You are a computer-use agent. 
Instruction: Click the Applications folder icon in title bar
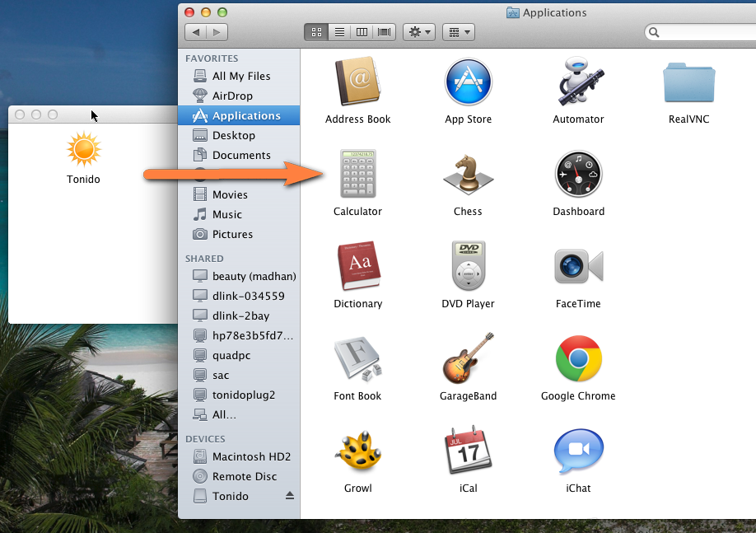pyautogui.click(x=512, y=12)
